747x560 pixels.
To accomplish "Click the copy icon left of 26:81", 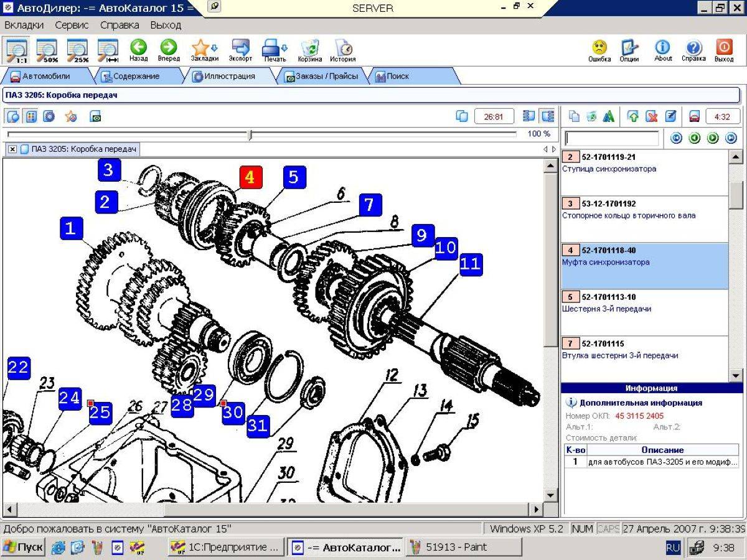I will click(x=462, y=116).
